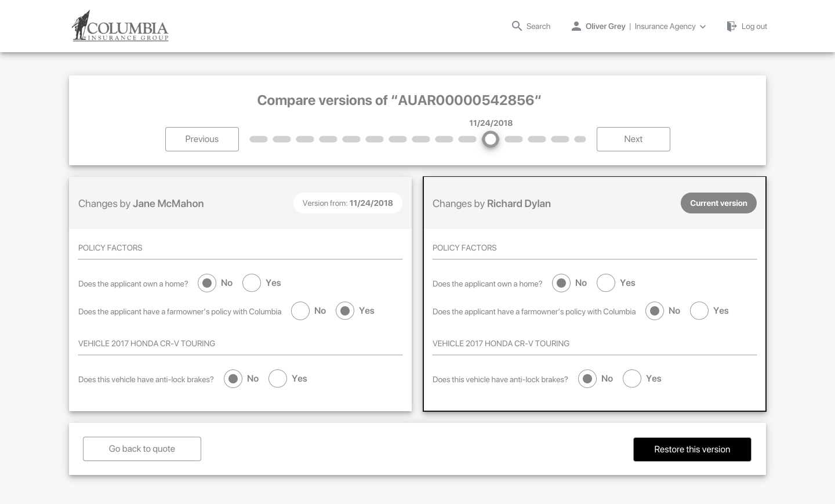This screenshot has height=504, width=835.
Task: Go to the Next version
Action: 633,139
